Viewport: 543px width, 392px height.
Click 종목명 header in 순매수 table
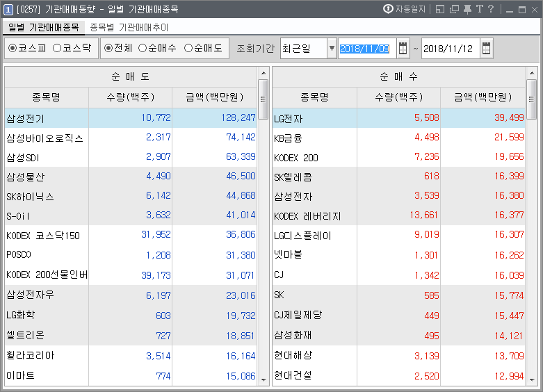coord(314,97)
